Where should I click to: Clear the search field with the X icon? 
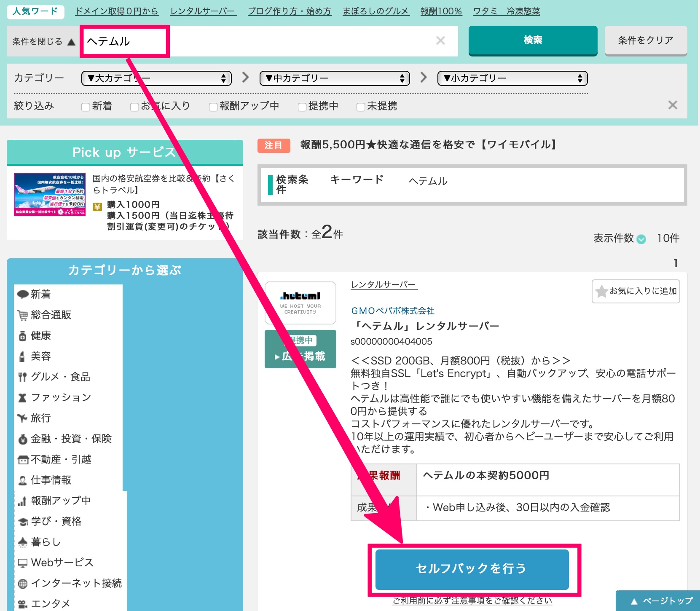(x=440, y=40)
